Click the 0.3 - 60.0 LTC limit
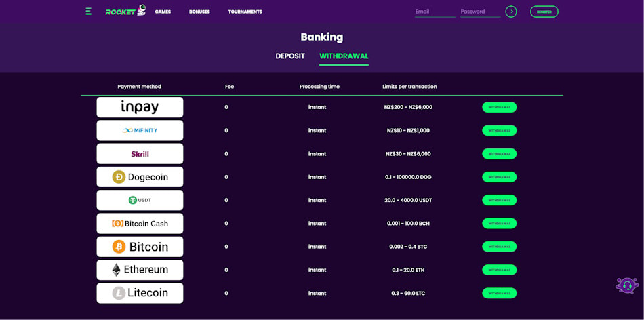The width and height of the screenshot is (644, 320). [x=409, y=294]
